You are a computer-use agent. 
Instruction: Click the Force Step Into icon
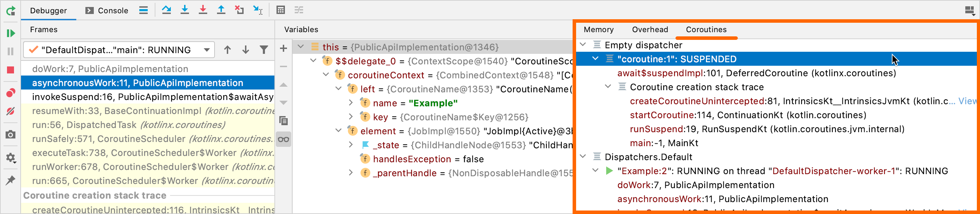(x=203, y=10)
